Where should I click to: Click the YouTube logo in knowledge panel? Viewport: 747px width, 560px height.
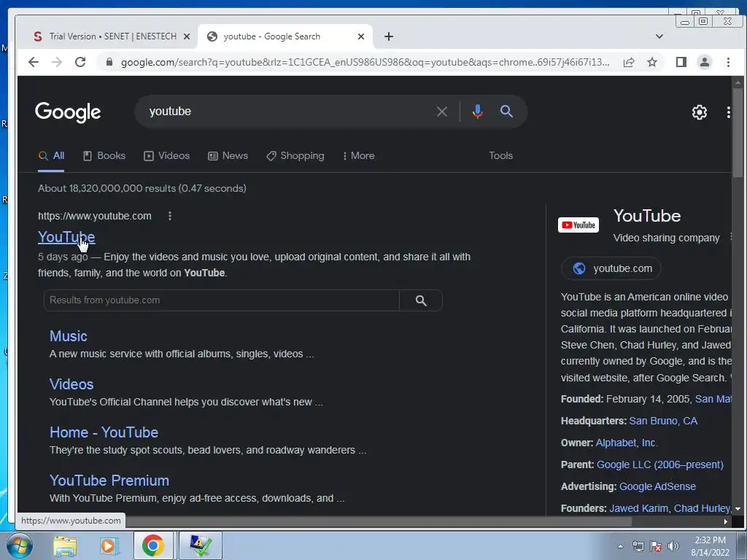pyautogui.click(x=578, y=225)
